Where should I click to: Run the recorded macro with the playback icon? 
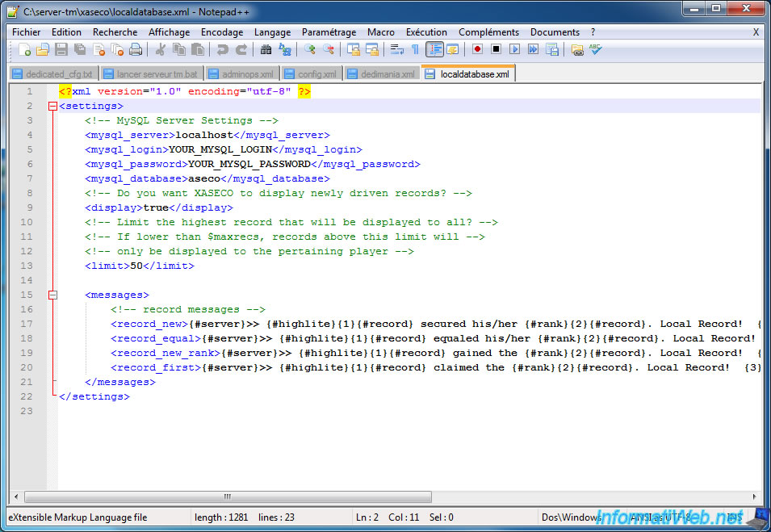coord(514,49)
